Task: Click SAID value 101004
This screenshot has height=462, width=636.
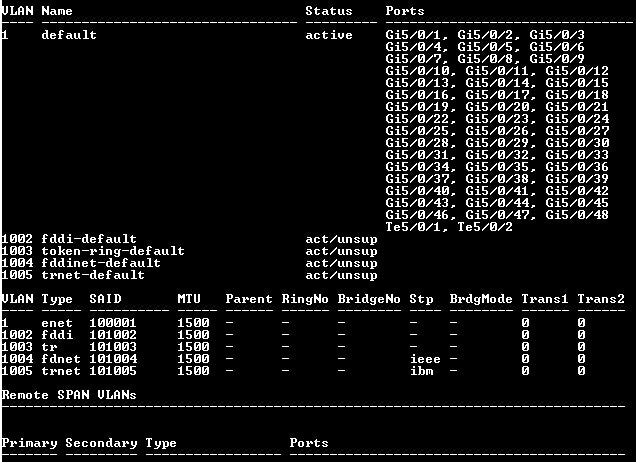Action: 113,359
